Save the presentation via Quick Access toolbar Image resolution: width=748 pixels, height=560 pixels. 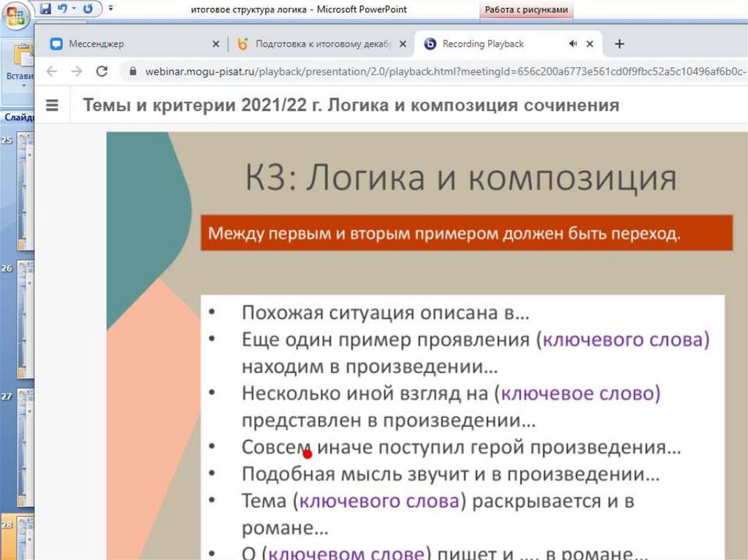click(x=45, y=9)
